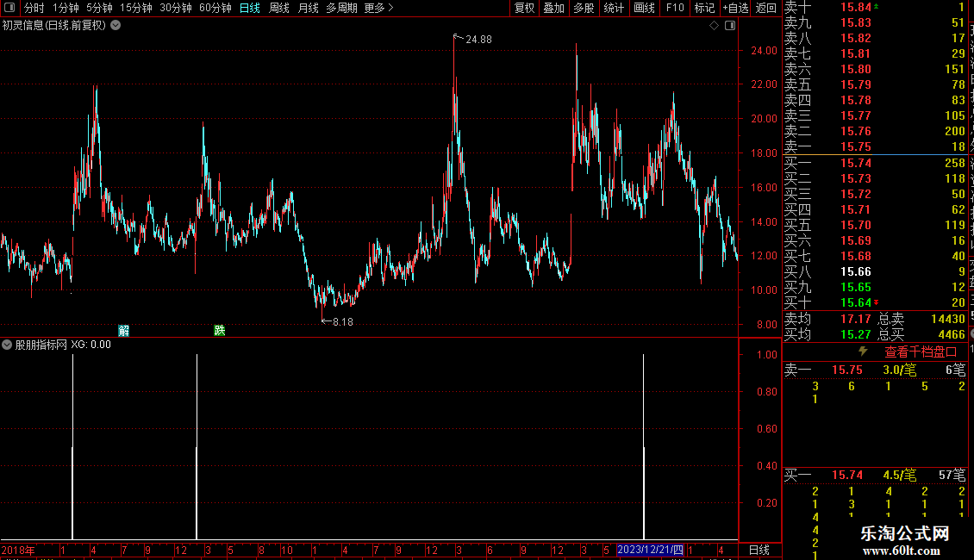Select the 卖二 row at 15.76
Image resolution: width=974 pixels, height=560 pixels.
[x=875, y=131]
